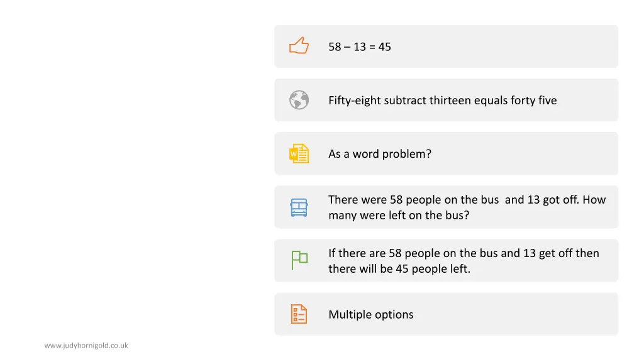The image size is (644, 362).
Task: Click the 'Multiple options' label
Action: click(371, 314)
